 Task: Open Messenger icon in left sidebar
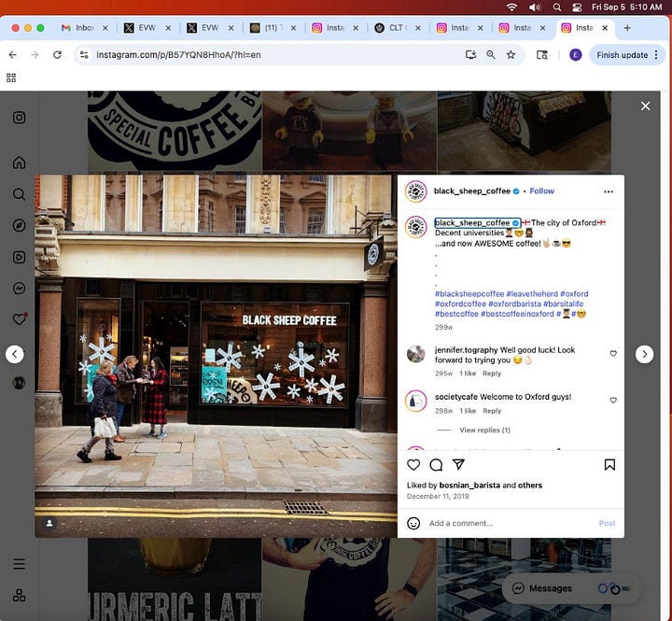pyautogui.click(x=19, y=289)
